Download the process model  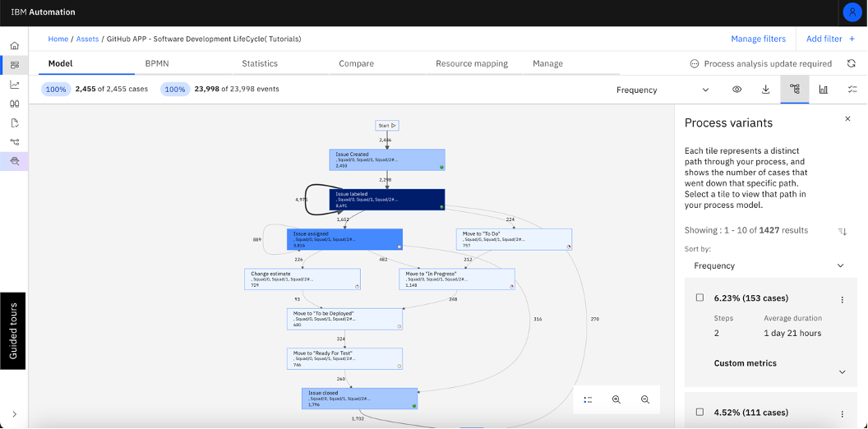click(x=766, y=89)
